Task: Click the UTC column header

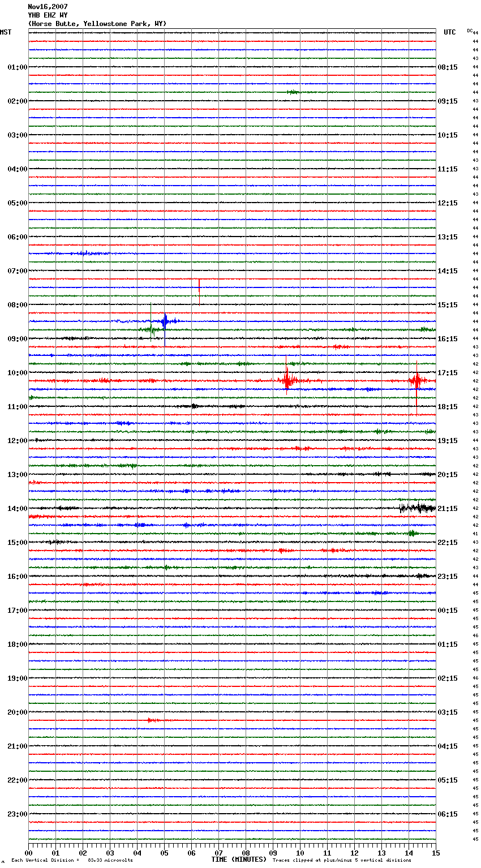Action: [449, 32]
